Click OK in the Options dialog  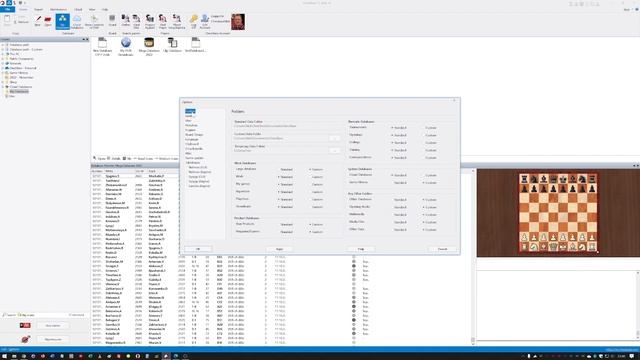(x=198, y=249)
